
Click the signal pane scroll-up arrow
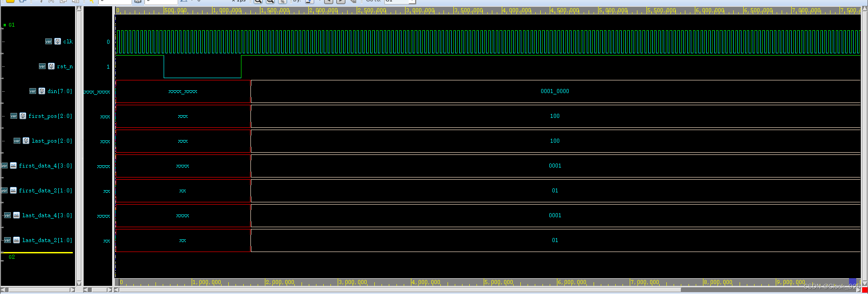pyautogui.click(x=79, y=9)
